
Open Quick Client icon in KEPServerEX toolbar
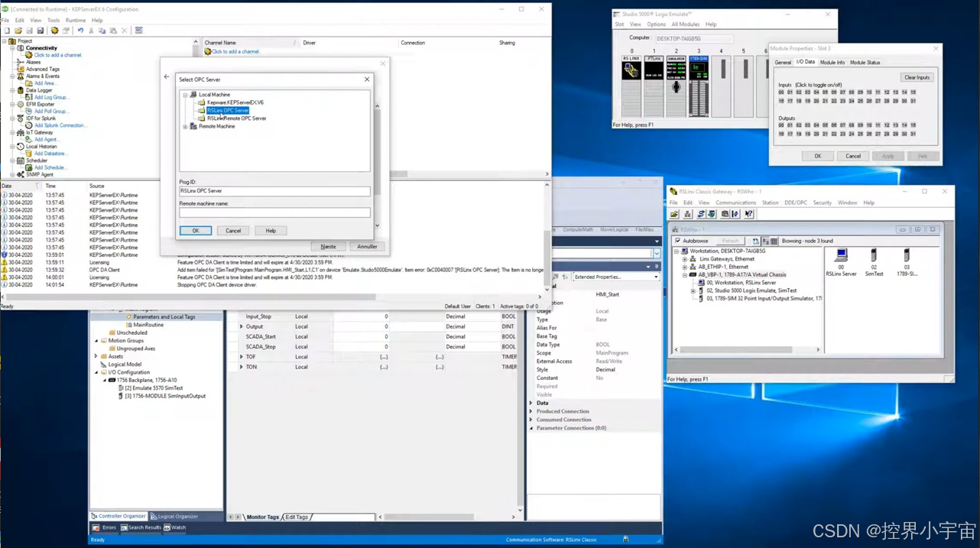138,31
